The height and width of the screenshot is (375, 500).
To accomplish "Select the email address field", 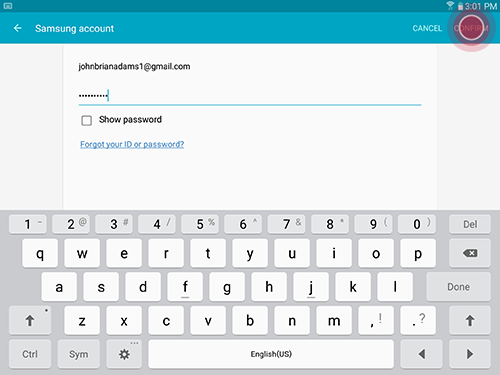I will click(250, 66).
